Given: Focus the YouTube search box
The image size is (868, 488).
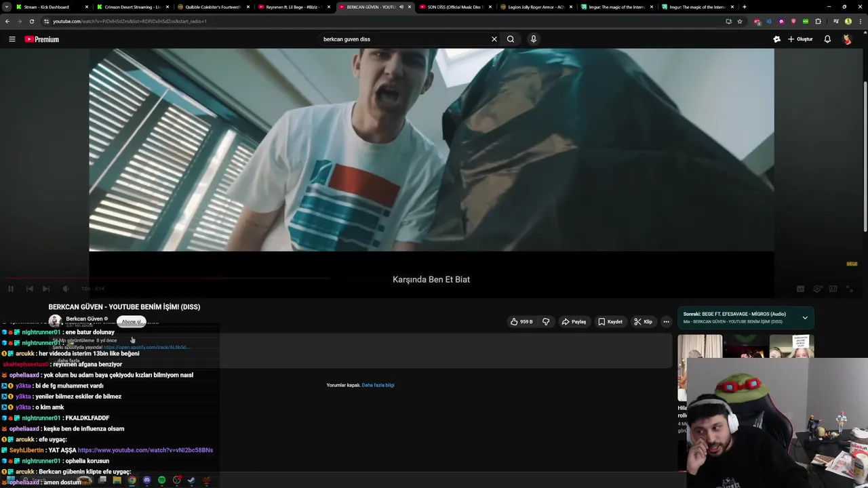Looking at the screenshot, I should click(x=404, y=39).
